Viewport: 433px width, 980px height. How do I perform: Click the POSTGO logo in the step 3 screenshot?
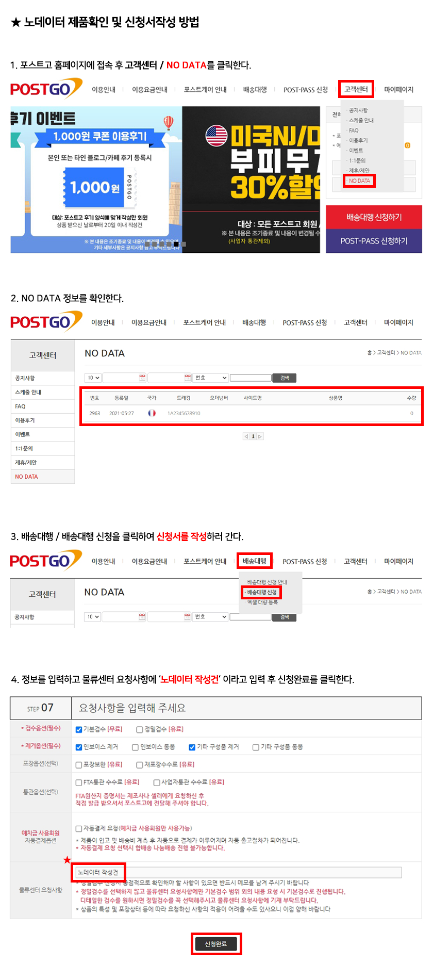[x=46, y=561]
